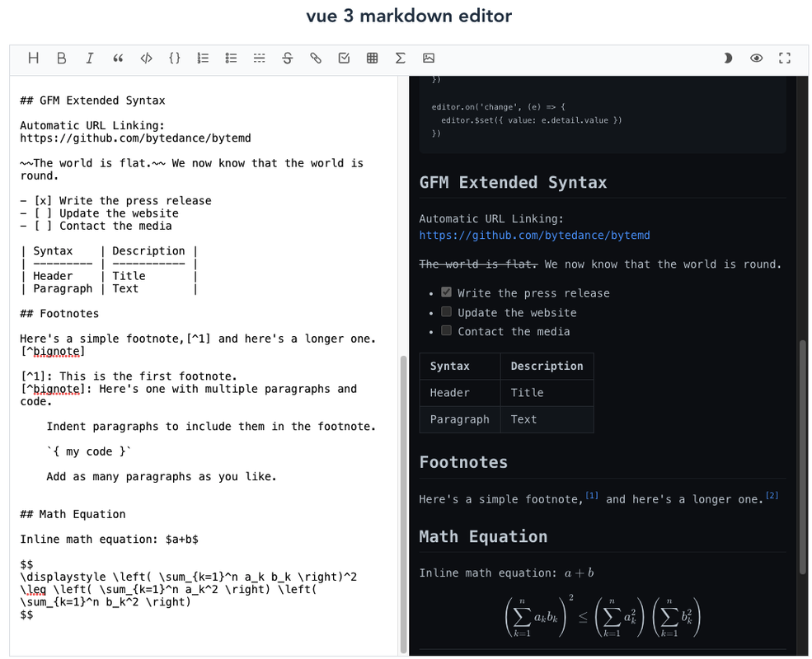Follow footnote reference [1] in preview
This screenshot has width=812, height=659.
tap(592, 496)
